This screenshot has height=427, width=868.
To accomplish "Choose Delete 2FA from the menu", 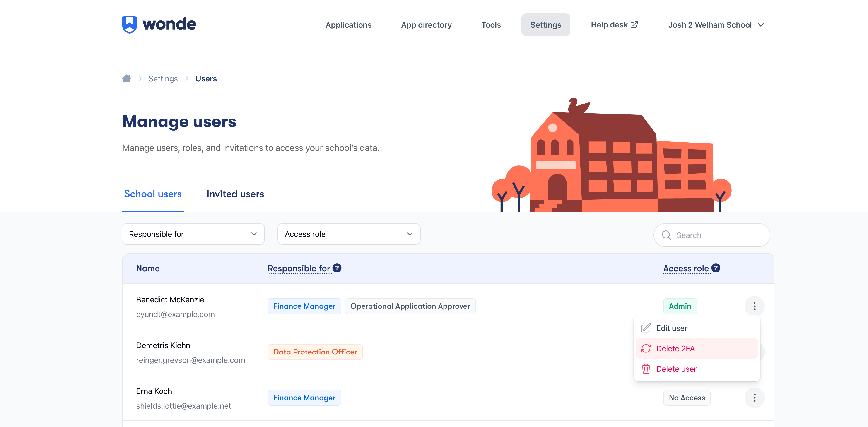I will point(675,348).
